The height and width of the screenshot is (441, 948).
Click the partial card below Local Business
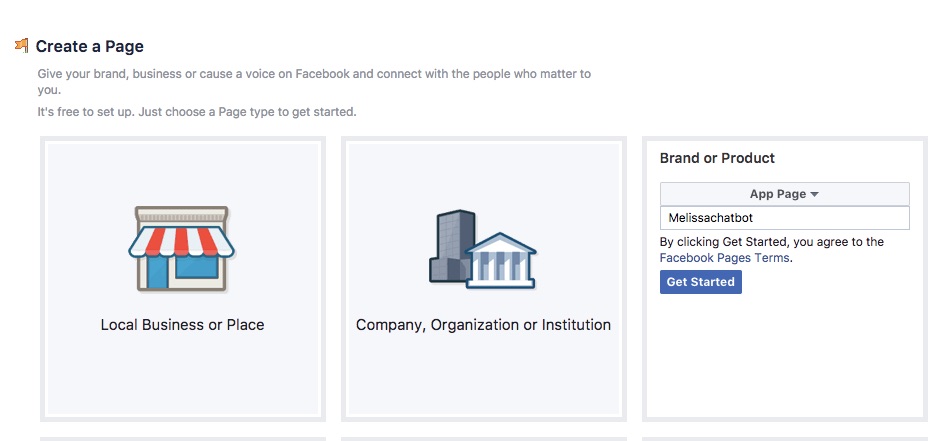183,439
